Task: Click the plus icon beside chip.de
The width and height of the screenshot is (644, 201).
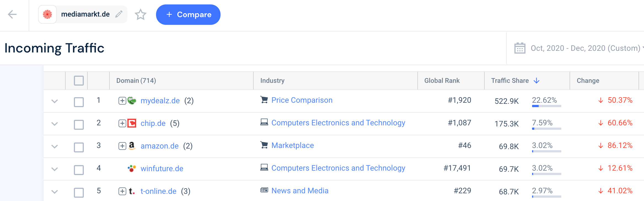Action: (122, 123)
